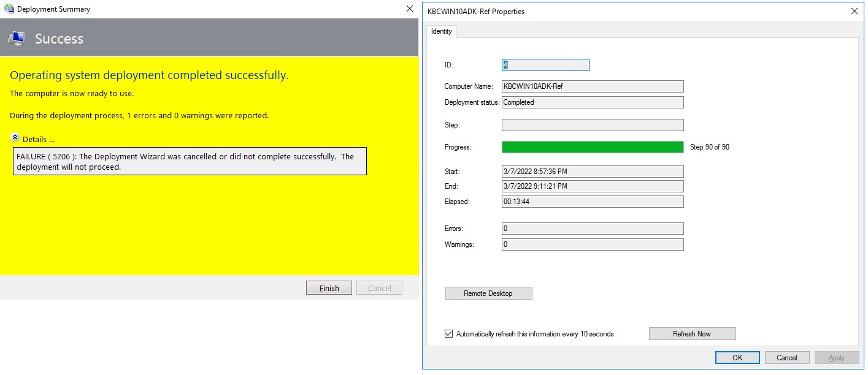The height and width of the screenshot is (375, 868).
Task: Click the Elapsed time field showing 00:13:44
Action: (592, 201)
